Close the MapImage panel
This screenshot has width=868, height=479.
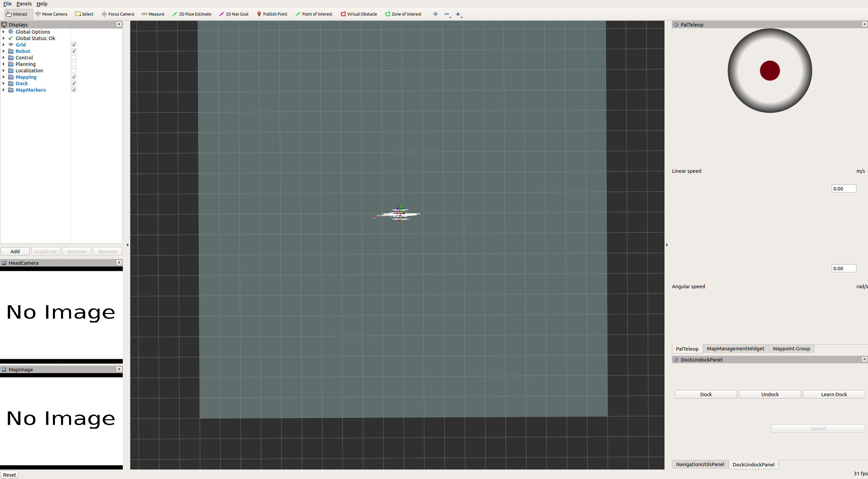[x=119, y=369]
